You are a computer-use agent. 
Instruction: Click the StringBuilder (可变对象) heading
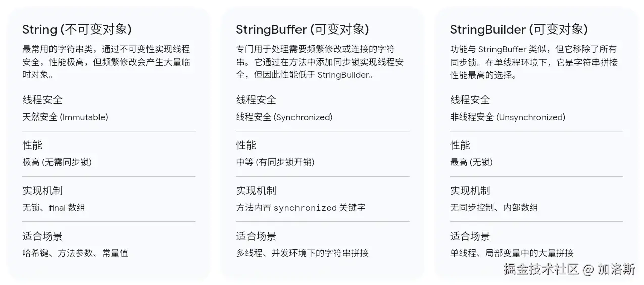(519, 29)
